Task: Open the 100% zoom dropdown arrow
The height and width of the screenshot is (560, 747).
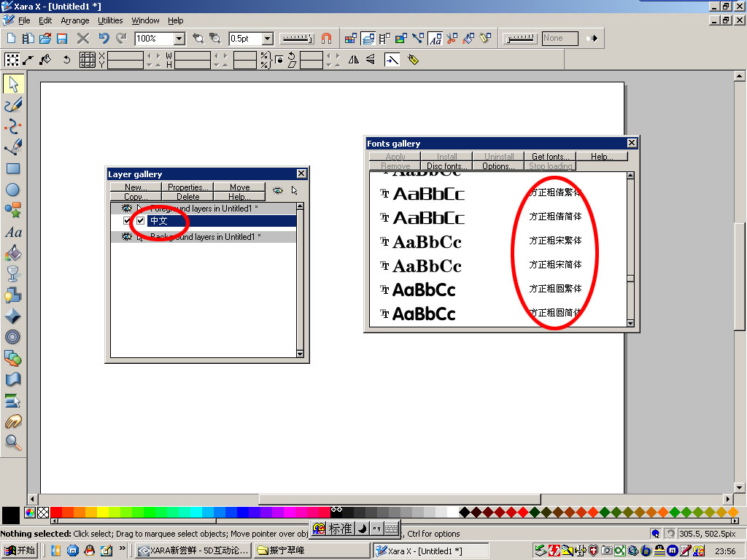Action: tap(179, 39)
